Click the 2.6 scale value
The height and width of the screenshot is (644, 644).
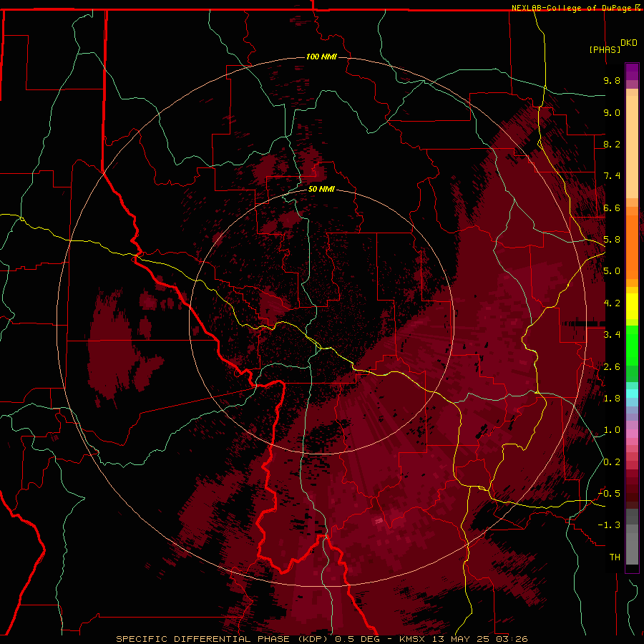tap(612, 367)
